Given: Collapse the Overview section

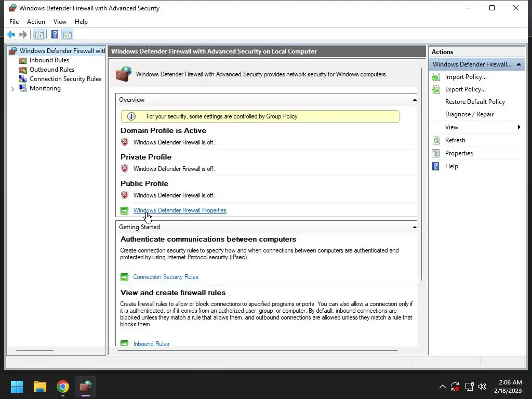Looking at the screenshot, I should (415, 100).
